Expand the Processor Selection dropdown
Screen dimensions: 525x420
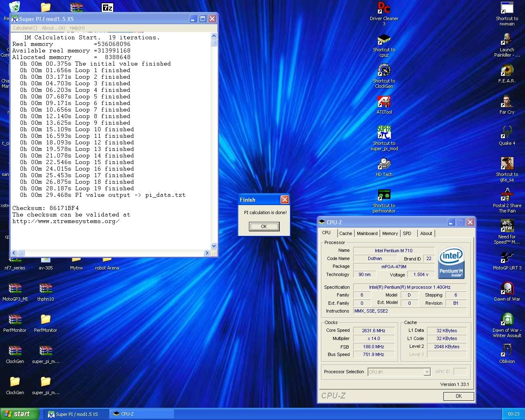point(427,372)
